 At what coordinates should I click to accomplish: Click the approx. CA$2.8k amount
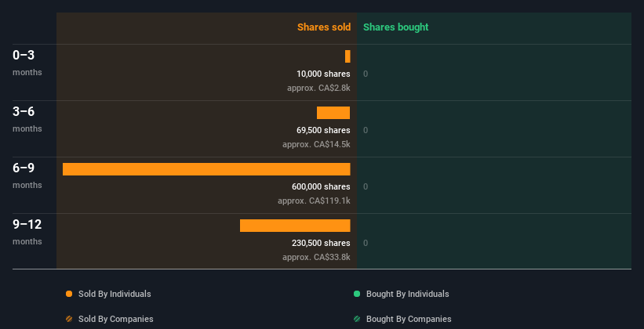pyautogui.click(x=318, y=89)
